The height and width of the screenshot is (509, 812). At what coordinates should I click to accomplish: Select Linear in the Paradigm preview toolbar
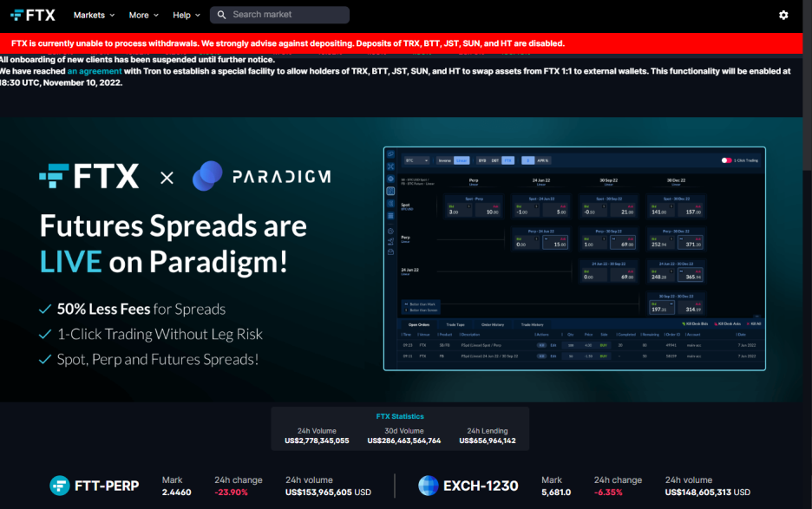coord(462,160)
